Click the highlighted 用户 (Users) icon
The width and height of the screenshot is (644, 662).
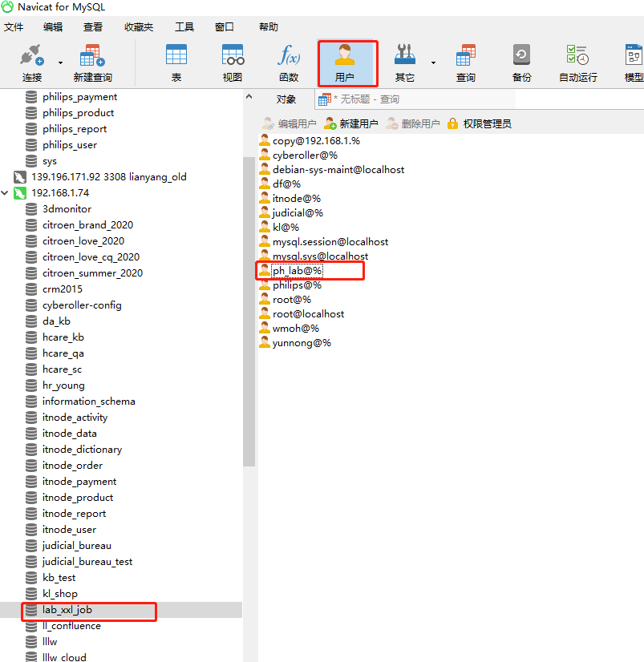(347, 62)
